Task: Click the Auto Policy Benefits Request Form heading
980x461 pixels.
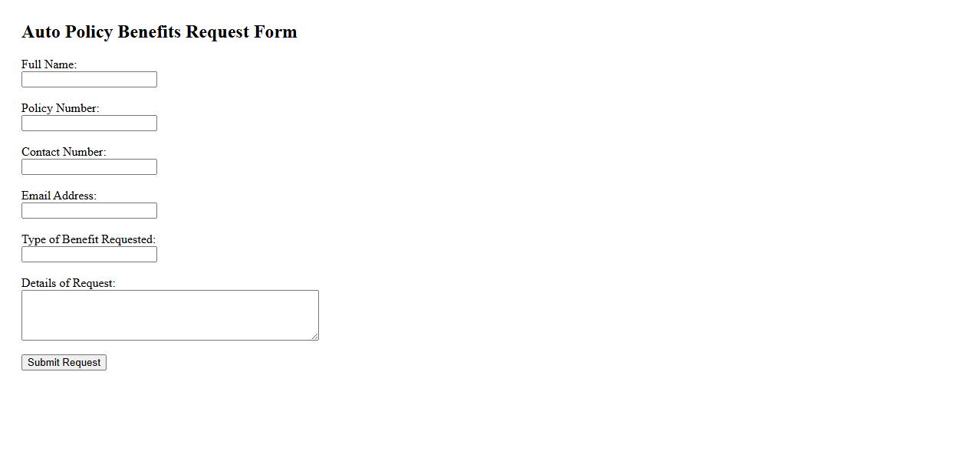Action: click(159, 32)
